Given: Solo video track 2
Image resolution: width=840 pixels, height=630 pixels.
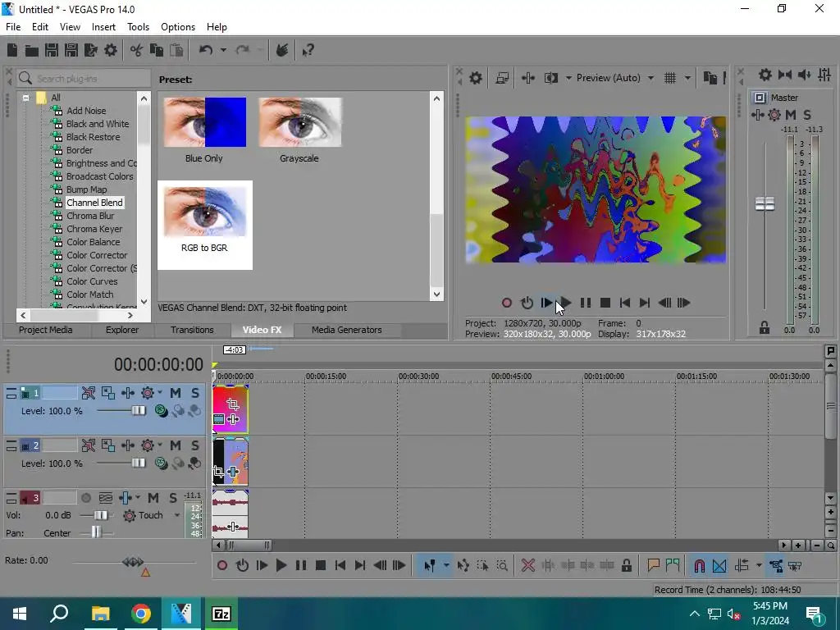Looking at the screenshot, I should [195, 445].
